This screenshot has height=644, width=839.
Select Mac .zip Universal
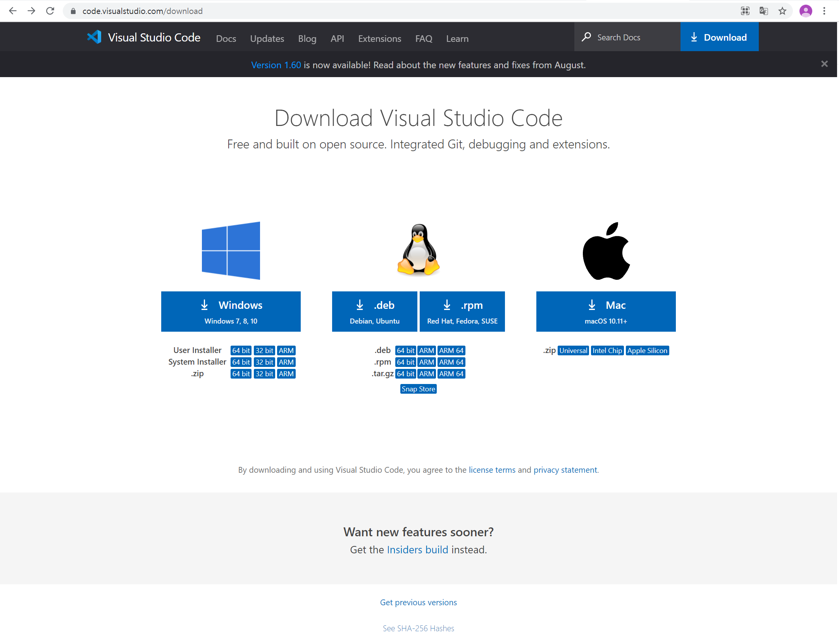(574, 351)
